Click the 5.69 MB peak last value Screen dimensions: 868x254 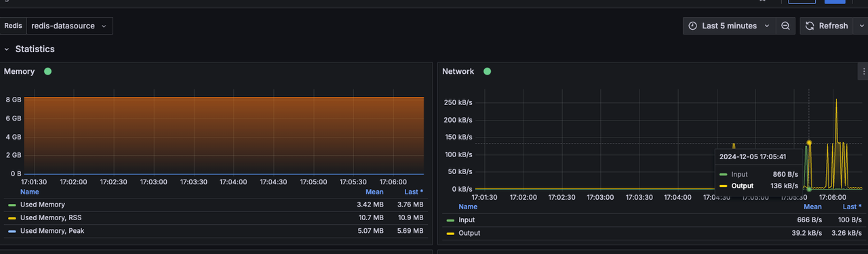410,231
